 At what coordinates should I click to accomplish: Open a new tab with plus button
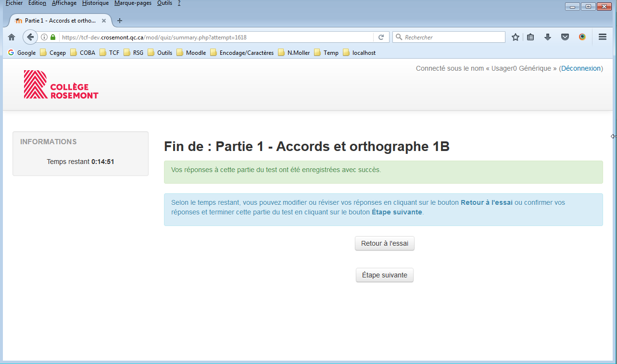point(120,21)
